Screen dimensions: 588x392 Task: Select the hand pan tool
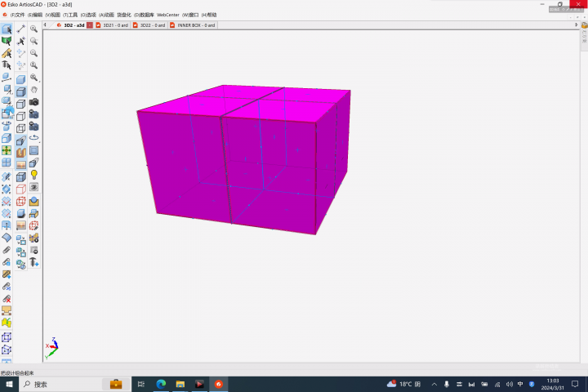34,90
